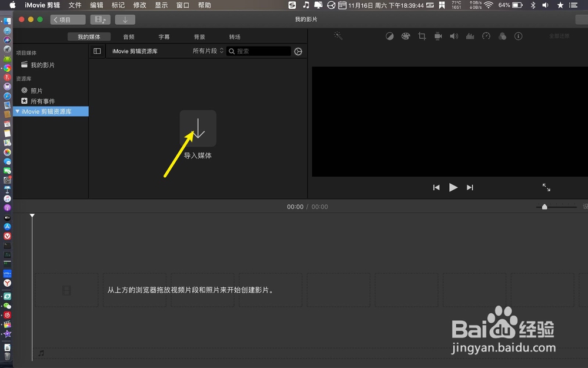Image resolution: width=588 pixels, height=368 pixels.
Task: Skip to previous clip in viewer
Action: (436, 187)
